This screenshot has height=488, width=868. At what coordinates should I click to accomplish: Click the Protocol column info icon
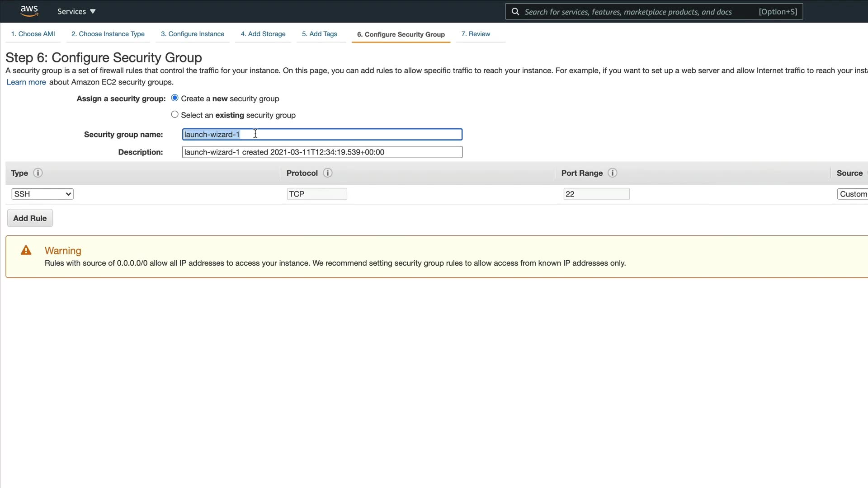pos(328,173)
